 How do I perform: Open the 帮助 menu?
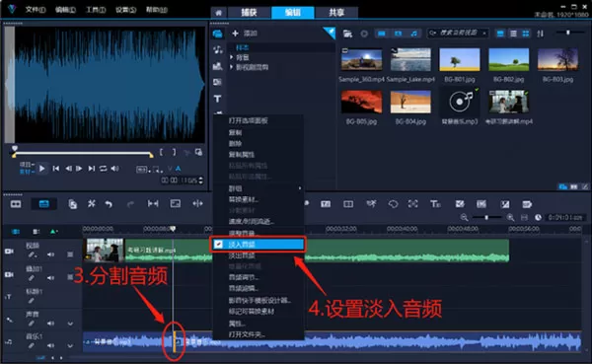(156, 10)
